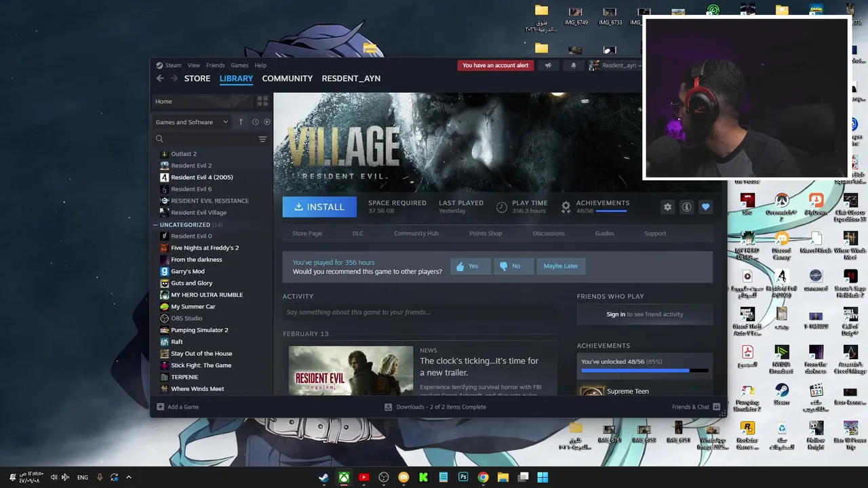868x488 pixels.
Task: Go forward with the right arrow in Steam
Action: click(x=174, y=79)
